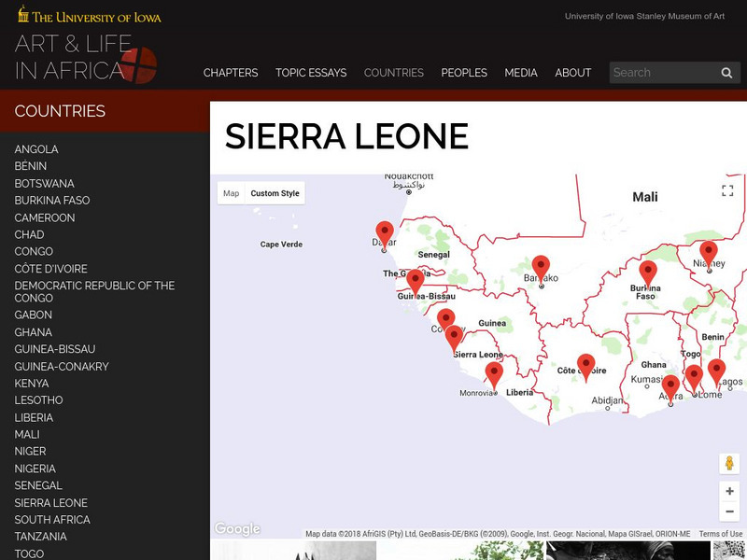Click the Niamey map pin

[x=709, y=253]
